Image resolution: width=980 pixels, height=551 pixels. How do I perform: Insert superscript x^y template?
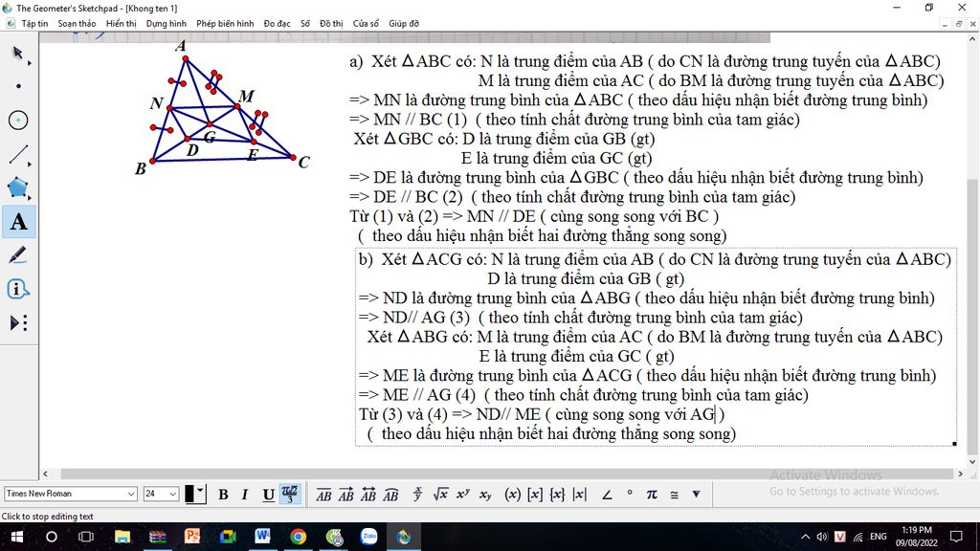[x=462, y=495]
